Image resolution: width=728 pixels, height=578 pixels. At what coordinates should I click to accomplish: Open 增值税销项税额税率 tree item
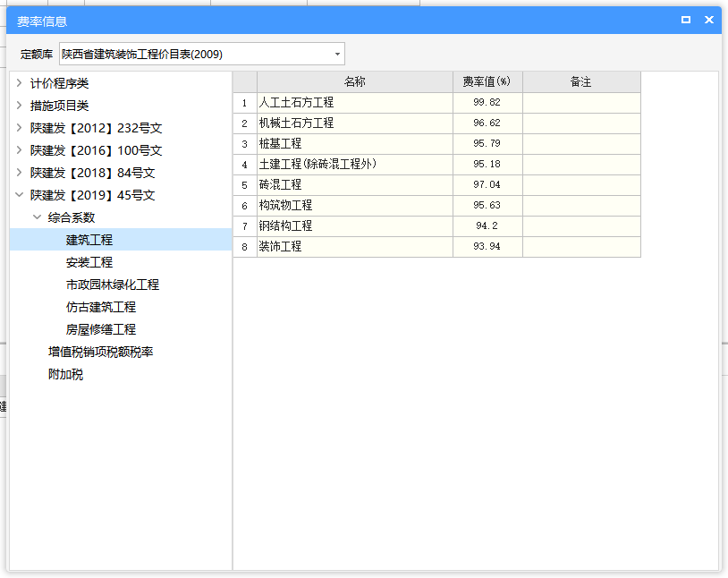coord(100,352)
